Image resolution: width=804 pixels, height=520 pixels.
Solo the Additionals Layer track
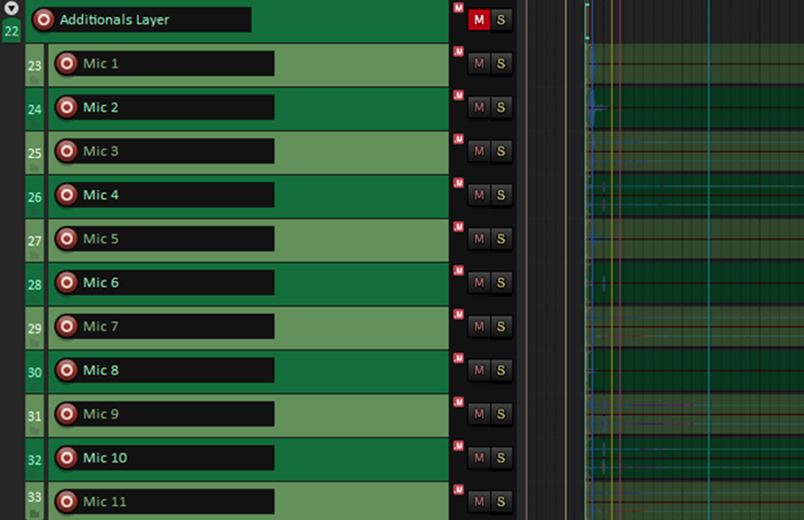coord(501,20)
